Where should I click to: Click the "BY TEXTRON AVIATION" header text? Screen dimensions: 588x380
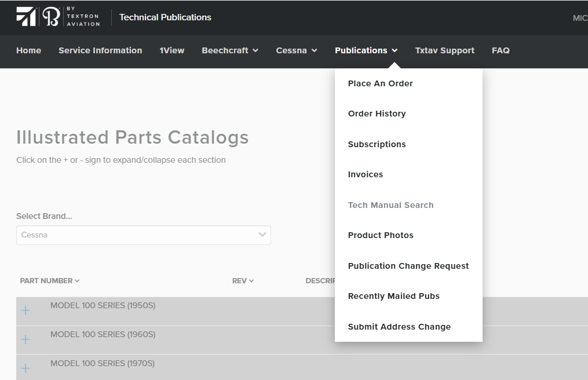83,16
